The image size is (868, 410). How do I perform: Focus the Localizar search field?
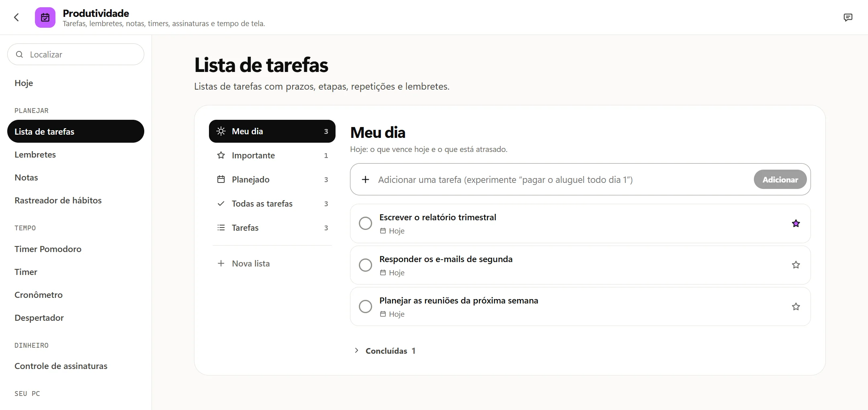point(76,54)
